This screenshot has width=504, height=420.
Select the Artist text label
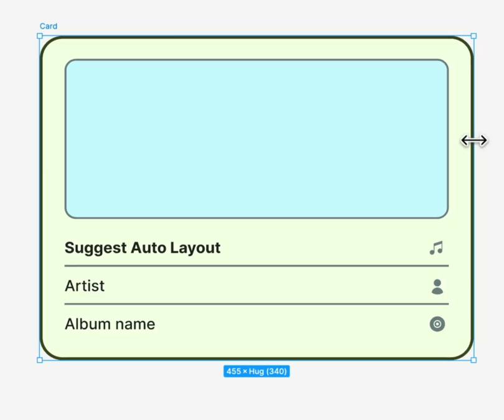[85, 286]
